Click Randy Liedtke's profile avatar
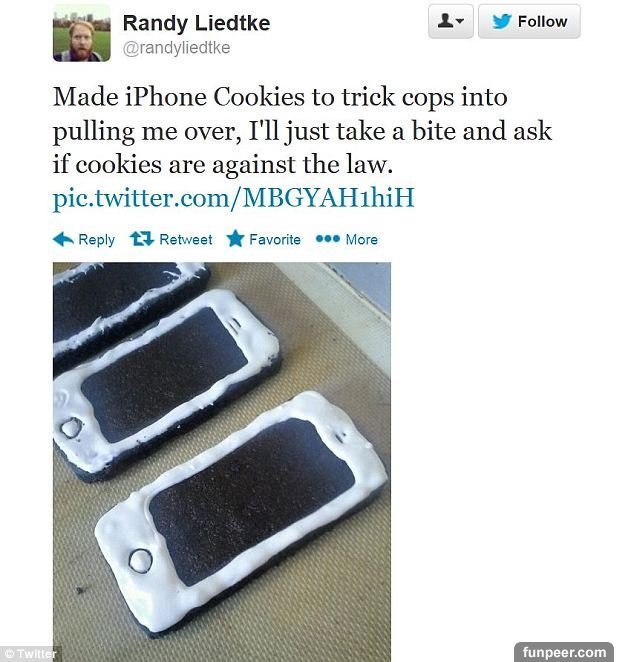Viewport: 634px width, 662px height. coord(82,33)
